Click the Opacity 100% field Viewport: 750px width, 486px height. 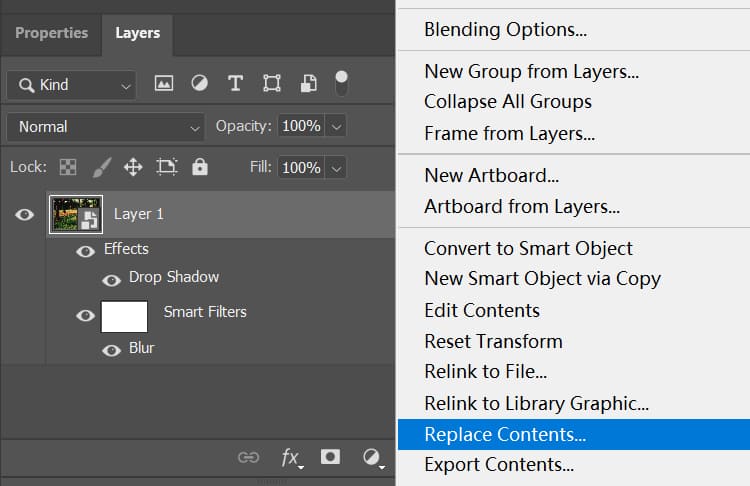301,126
